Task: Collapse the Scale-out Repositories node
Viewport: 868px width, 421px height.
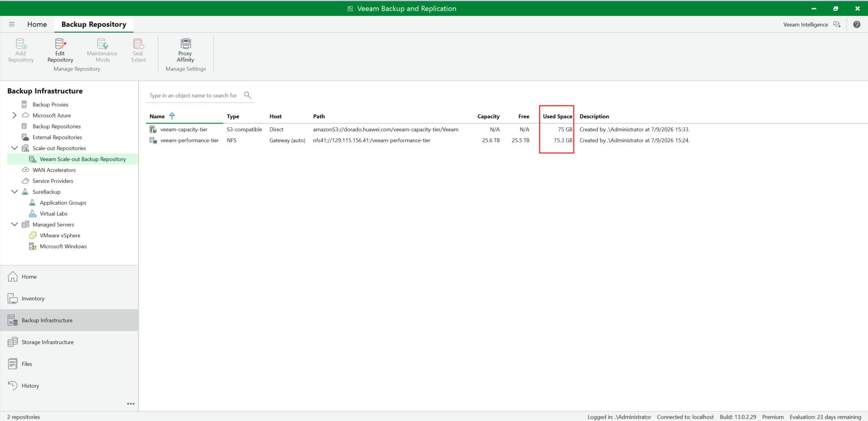Action: 15,148
